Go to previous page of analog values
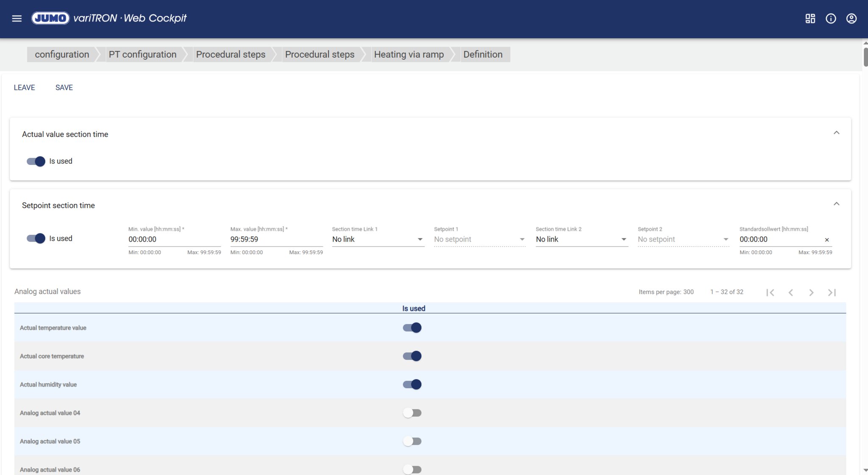The width and height of the screenshot is (868, 475). coord(790,292)
